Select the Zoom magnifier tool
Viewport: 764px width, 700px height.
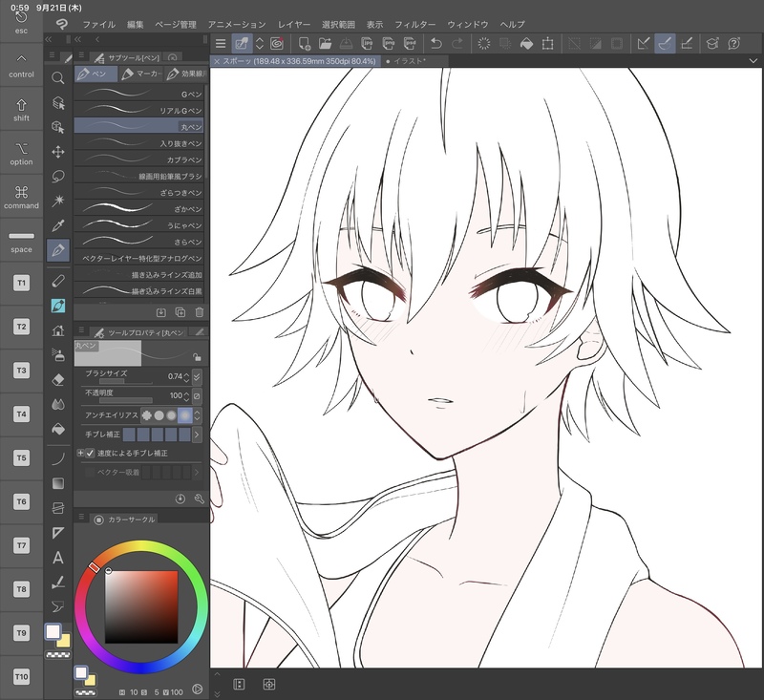point(58,78)
